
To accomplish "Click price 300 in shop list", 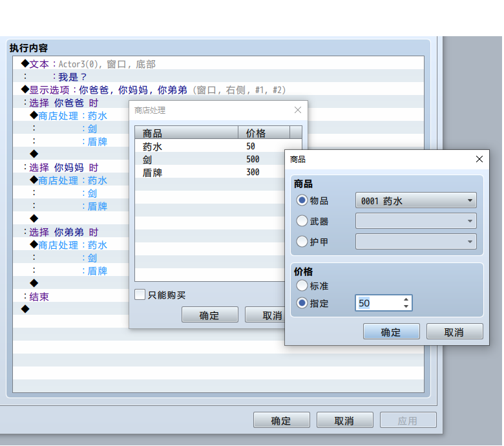I will (253, 173).
